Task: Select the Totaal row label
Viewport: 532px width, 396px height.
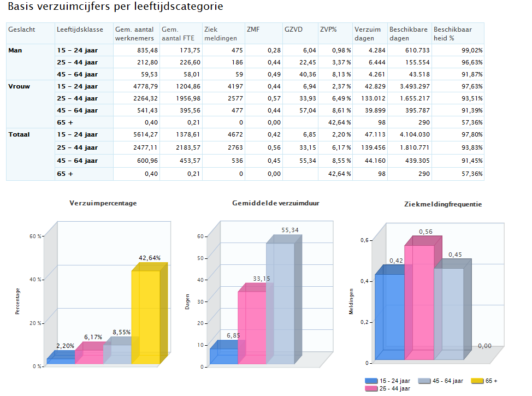Action: 19,134
